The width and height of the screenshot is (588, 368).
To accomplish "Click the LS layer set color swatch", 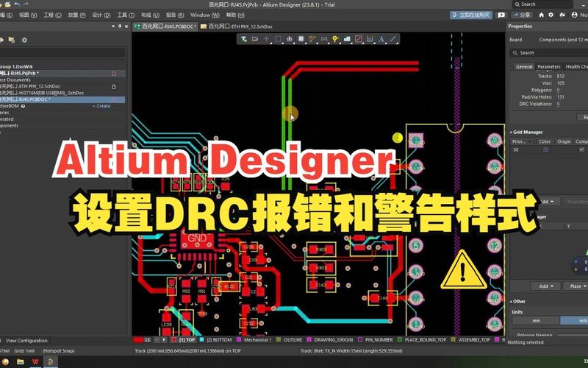I will point(139,340).
